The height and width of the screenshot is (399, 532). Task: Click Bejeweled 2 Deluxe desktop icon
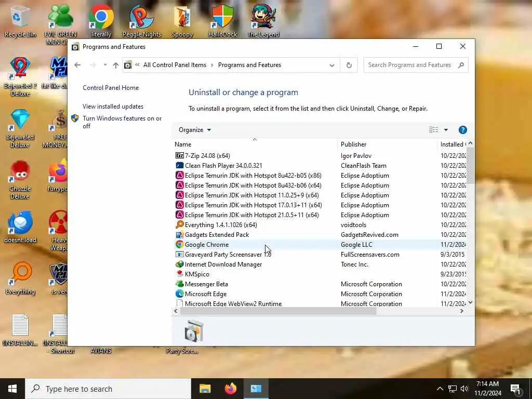pyautogui.click(x=20, y=77)
